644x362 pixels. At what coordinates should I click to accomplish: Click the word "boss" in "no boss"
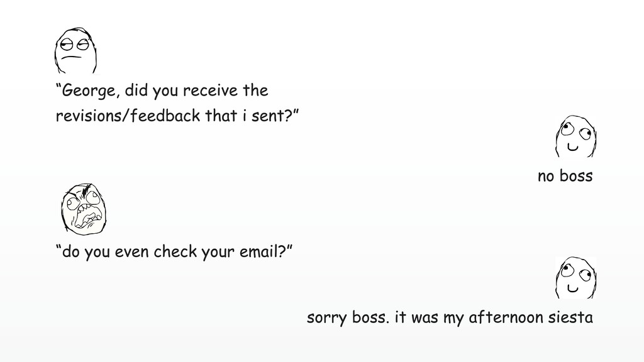[x=576, y=176]
